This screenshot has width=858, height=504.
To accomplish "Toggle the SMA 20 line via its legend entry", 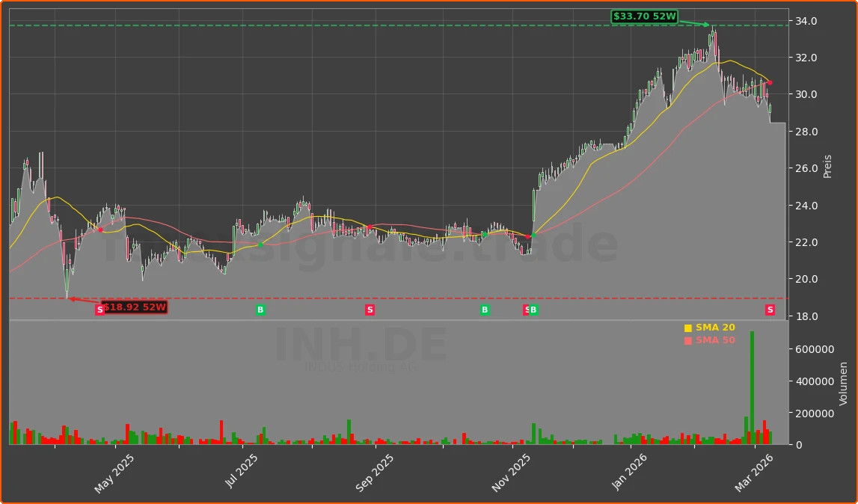I will click(714, 327).
